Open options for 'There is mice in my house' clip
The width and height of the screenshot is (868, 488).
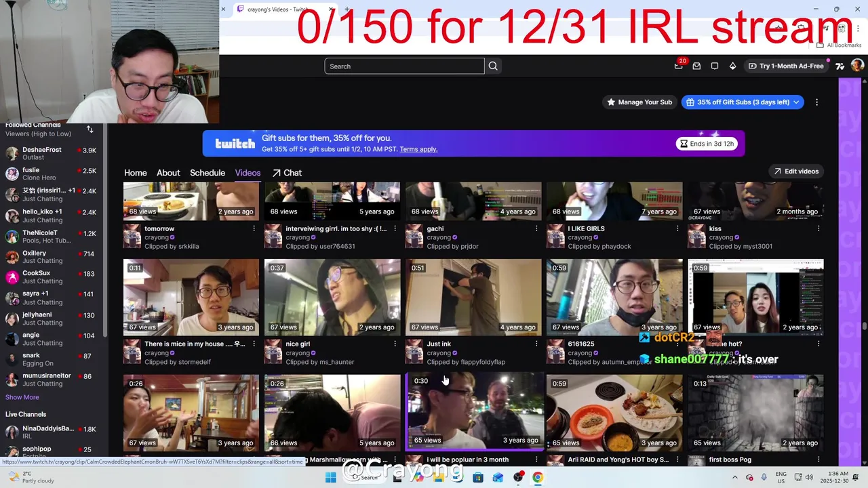pyautogui.click(x=254, y=344)
